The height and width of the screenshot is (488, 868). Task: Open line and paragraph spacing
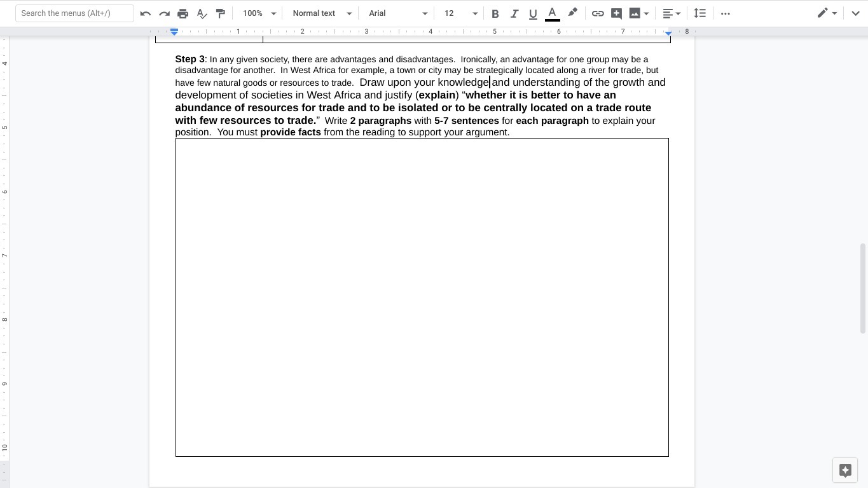tap(699, 13)
